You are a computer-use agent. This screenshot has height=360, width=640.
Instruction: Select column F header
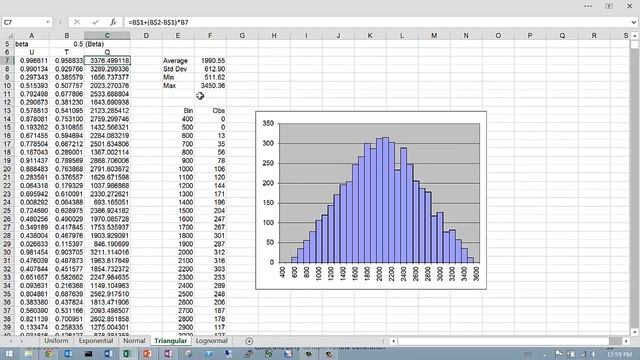tap(210, 36)
